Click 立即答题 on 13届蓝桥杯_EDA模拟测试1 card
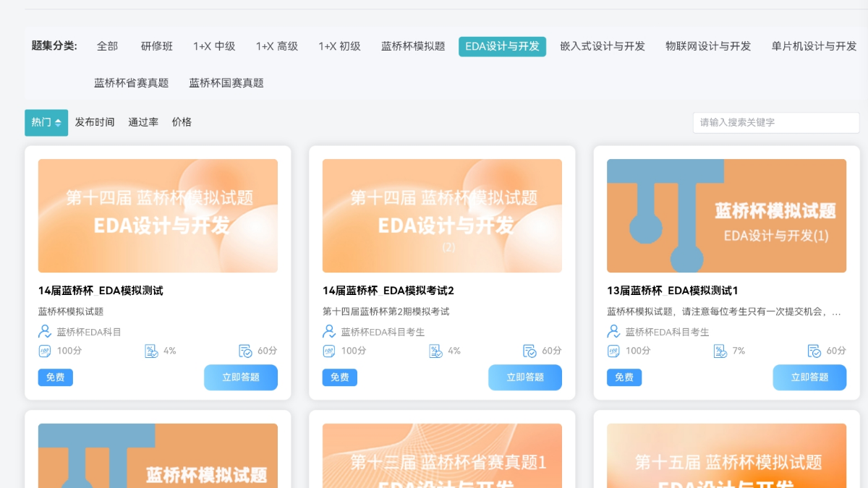Screen dimensions: 868x488 click(x=809, y=377)
